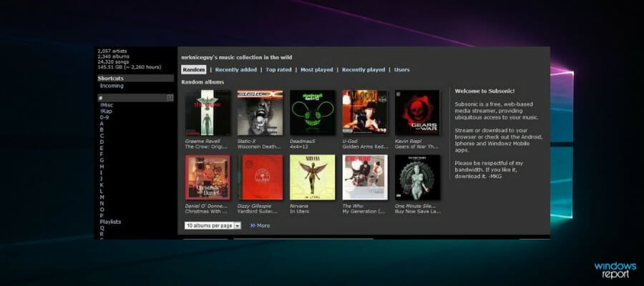Viewport: 644px width, 286px height.
Task: Show the Most played albums
Action: 317,70
